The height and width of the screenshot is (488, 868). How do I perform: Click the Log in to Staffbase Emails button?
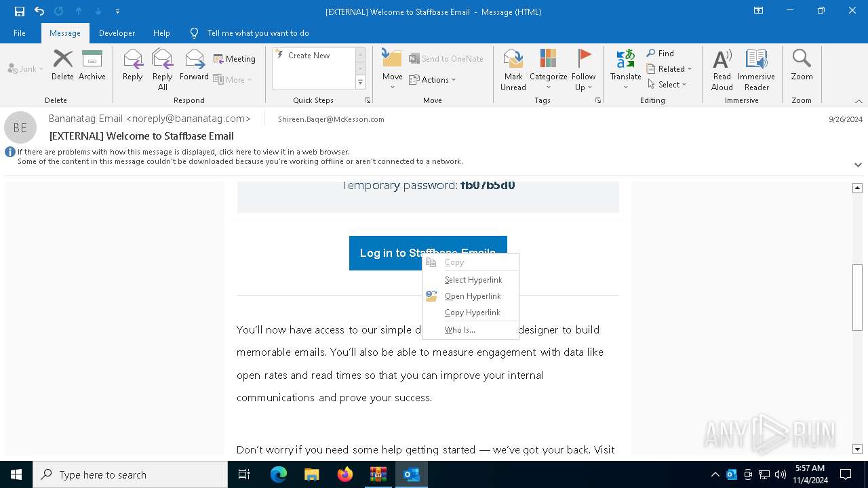428,253
